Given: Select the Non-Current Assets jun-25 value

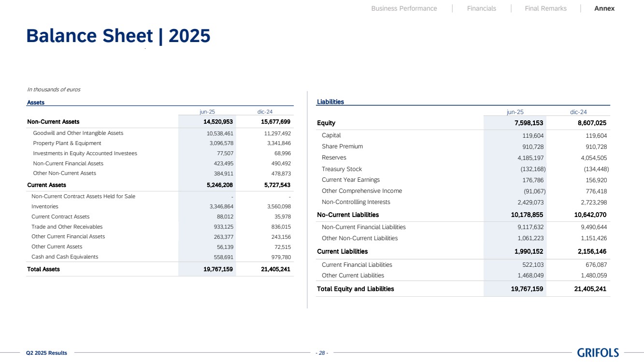Looking at the screenshot, I should pyautogui.click(x=218, y=122).
